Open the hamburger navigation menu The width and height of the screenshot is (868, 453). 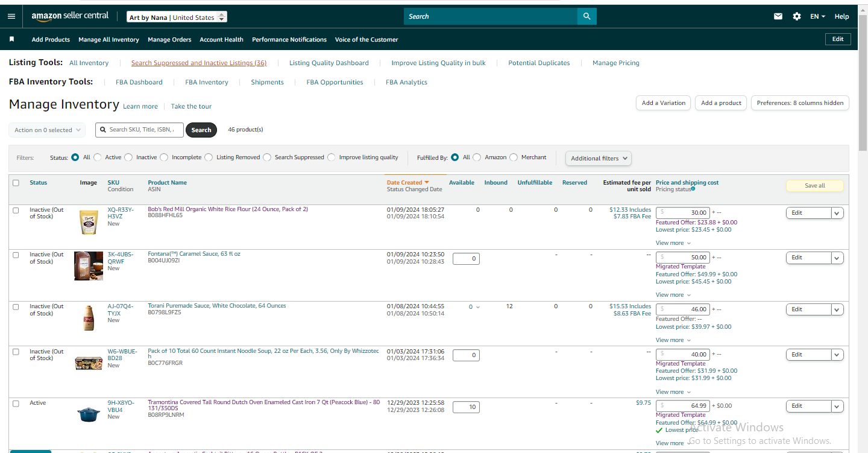point(11,16)
